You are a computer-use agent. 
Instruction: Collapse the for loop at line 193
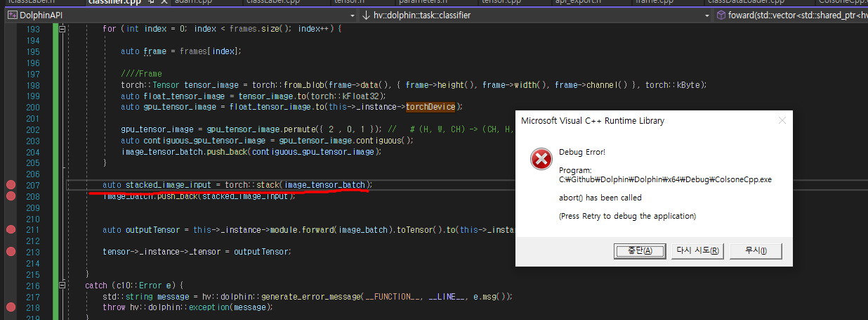click(62, 29)
